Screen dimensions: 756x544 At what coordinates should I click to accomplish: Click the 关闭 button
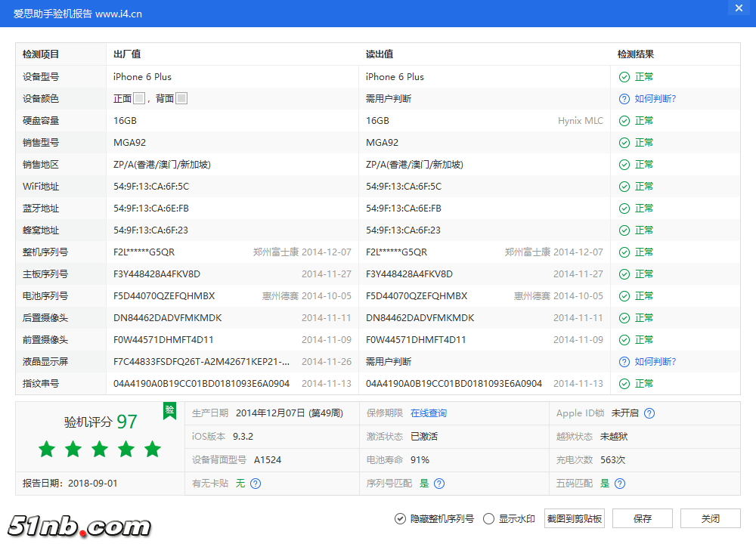(x=710, y=518)
